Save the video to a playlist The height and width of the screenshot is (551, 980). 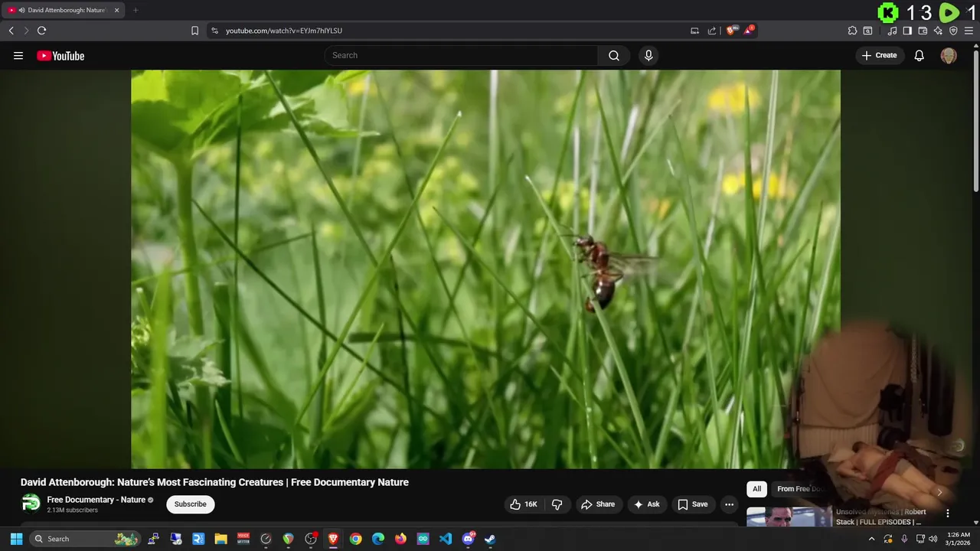pos(692,504)
